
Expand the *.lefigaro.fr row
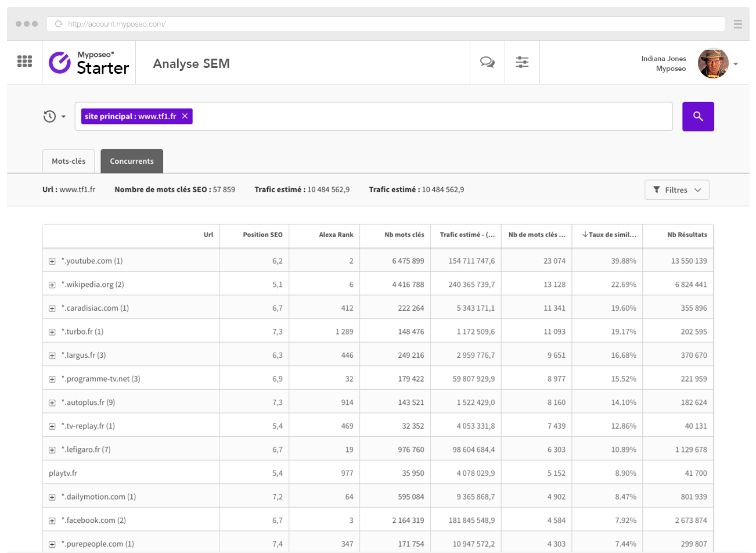coord(52,450)
